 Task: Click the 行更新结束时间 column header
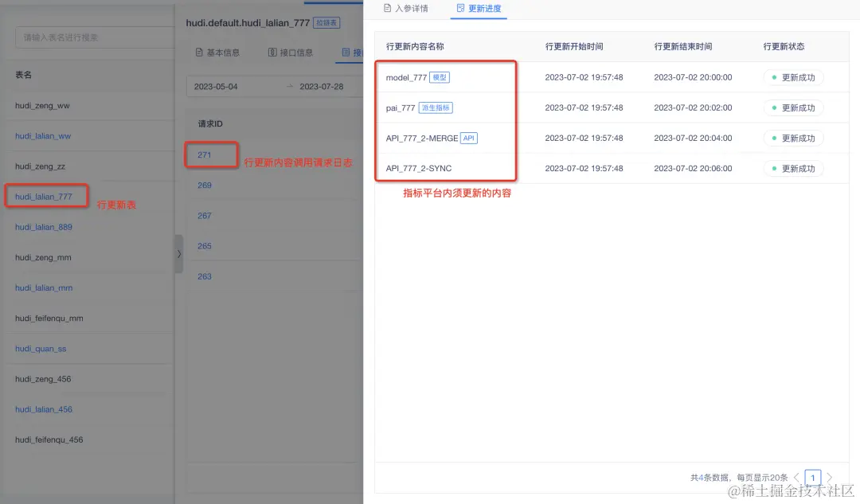[x=683, y=47]
